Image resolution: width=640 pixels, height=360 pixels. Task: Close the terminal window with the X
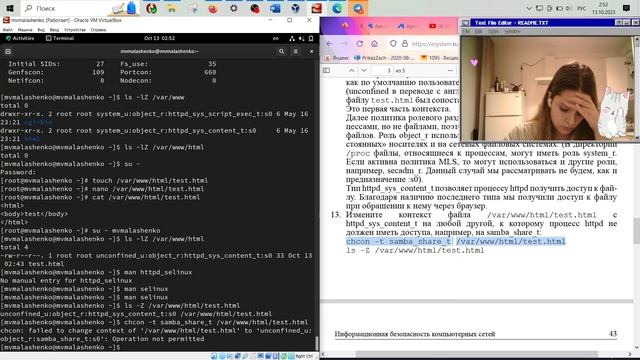click(311, 51)
